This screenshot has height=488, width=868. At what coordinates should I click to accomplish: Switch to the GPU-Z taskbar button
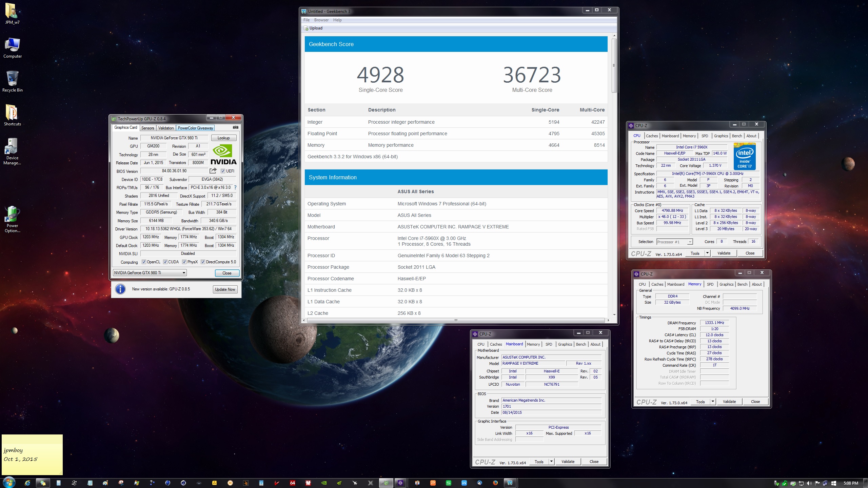pos(386,483)
